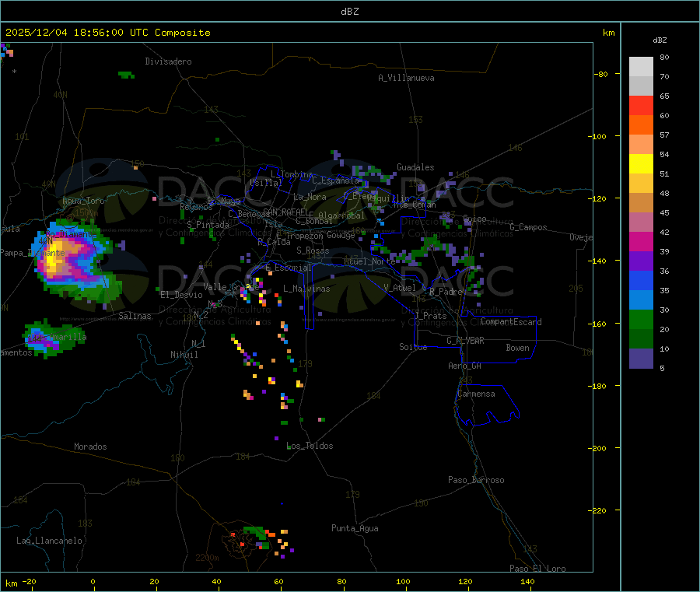
Task: Click the '2200m' elevation label
Action: click(x=207, y=558)
